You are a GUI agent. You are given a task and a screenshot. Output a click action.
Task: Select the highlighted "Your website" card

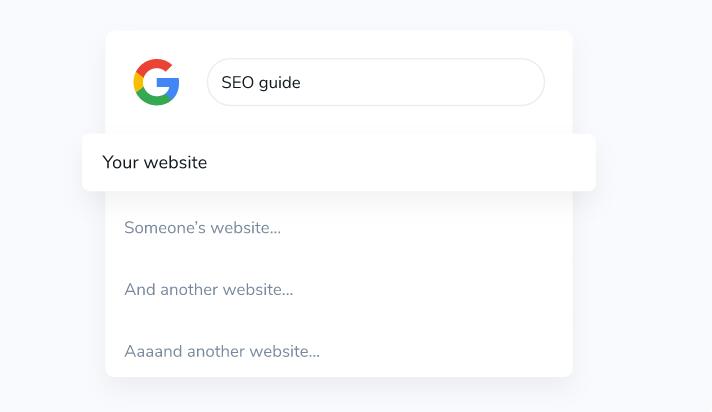(x=339, y=162)
